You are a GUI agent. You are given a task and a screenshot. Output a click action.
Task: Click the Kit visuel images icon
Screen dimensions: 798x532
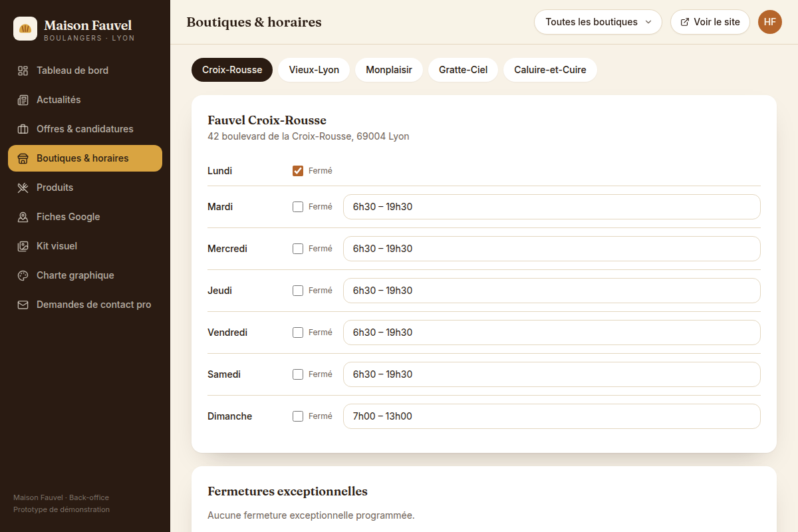23,246
